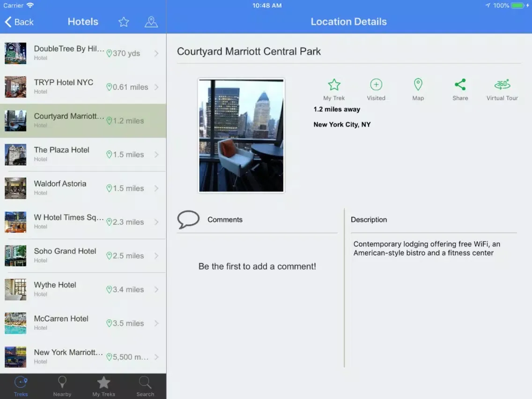Tap distance pin beside 2.3 miles
Screen dimensions: 532x399
pyautogui.click(x=109, y=222)
